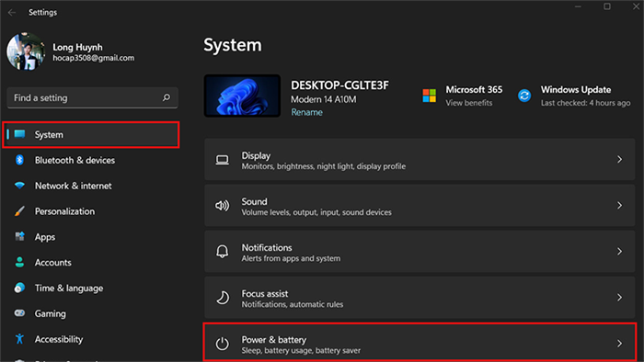Click the Accessibility figure icon
This screenshot has height=362, width=644.
coord(19,339)
